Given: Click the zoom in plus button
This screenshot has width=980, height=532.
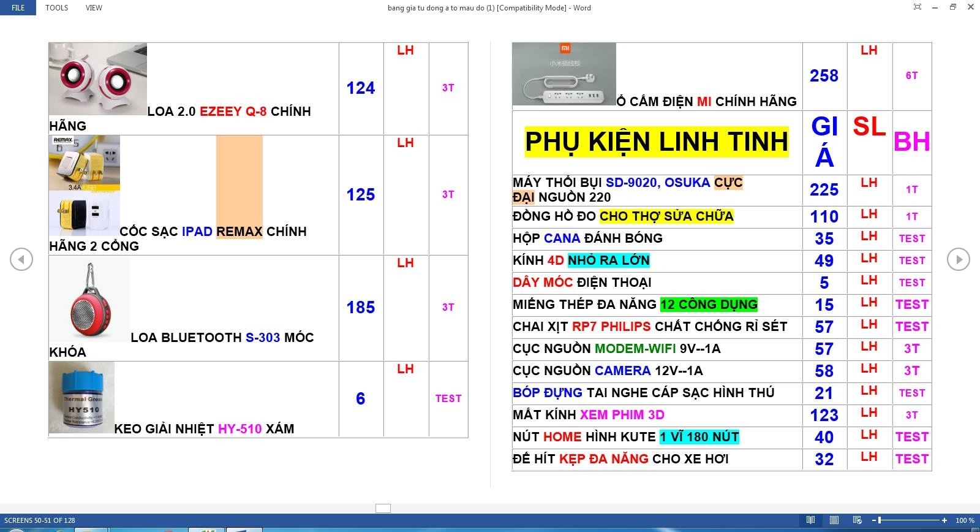Looking at the screenshot, I should pos(944,520).
